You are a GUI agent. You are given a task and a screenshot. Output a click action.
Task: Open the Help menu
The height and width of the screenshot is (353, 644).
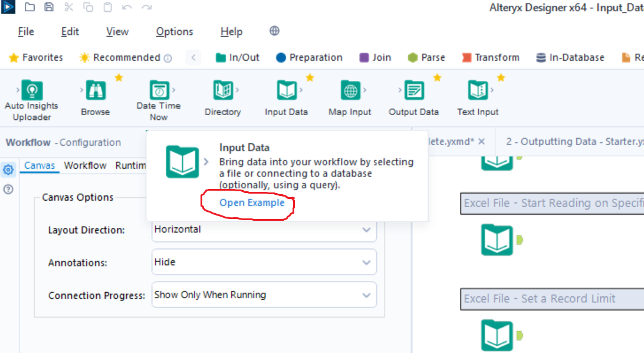point(231,32)
